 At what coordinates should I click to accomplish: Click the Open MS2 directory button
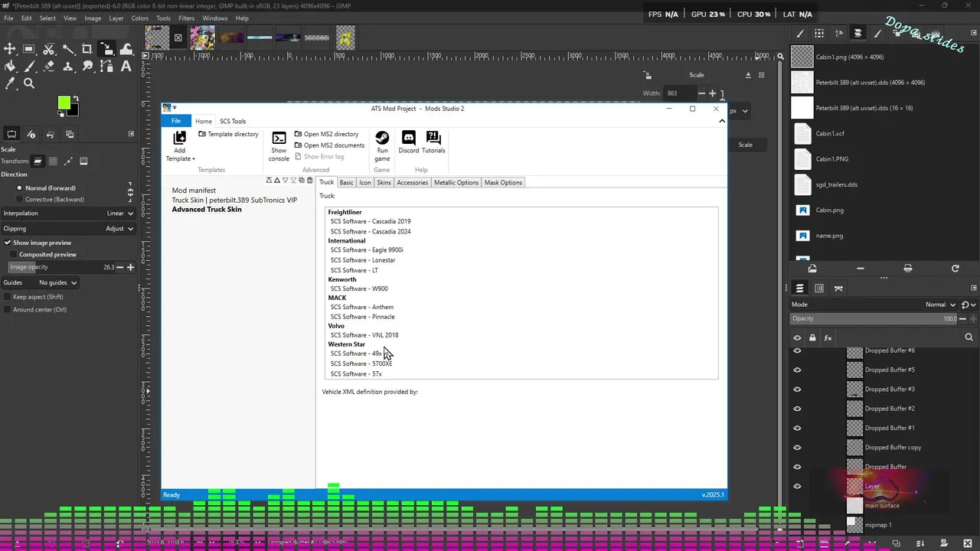click(326, 134)
